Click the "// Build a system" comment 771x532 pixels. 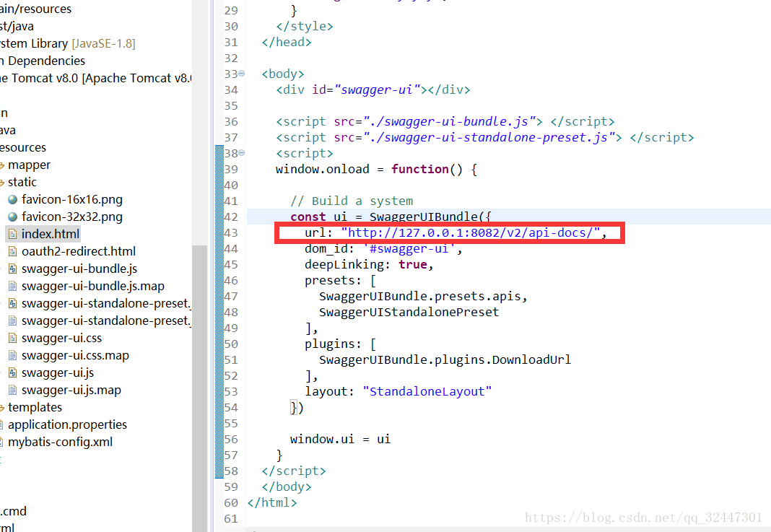click(352, 201)
